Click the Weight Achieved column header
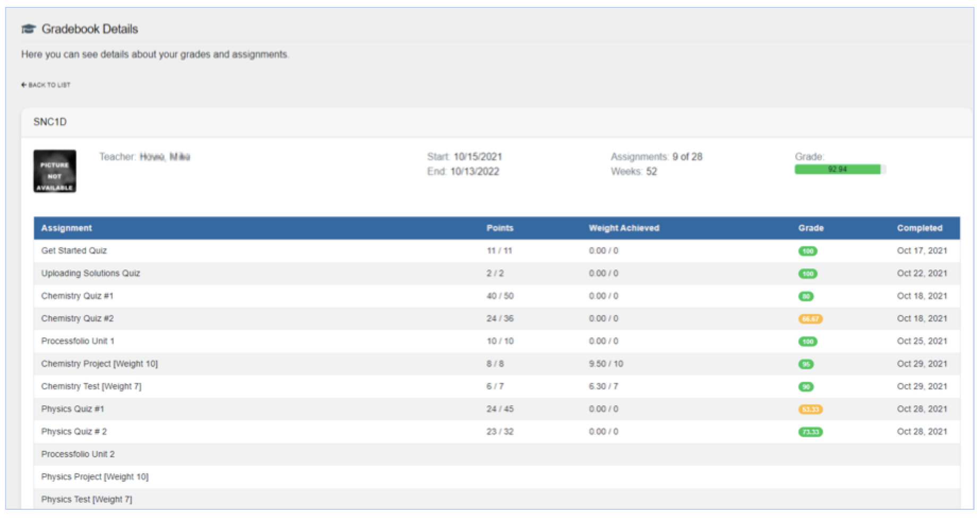 [624, 228]
